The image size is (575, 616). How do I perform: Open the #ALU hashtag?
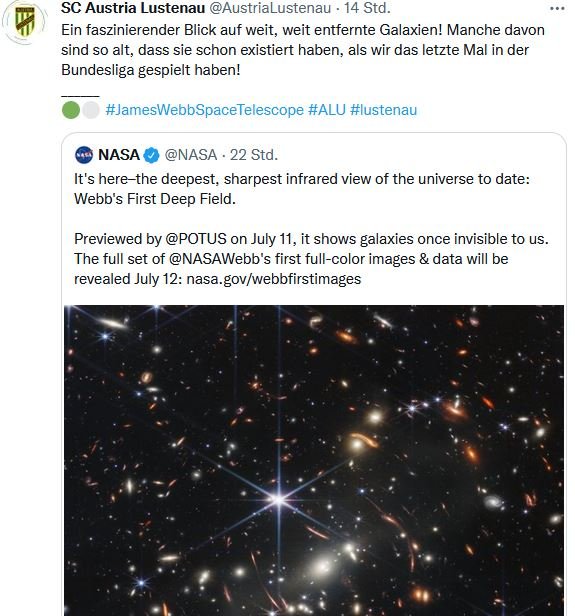[327, 110]
